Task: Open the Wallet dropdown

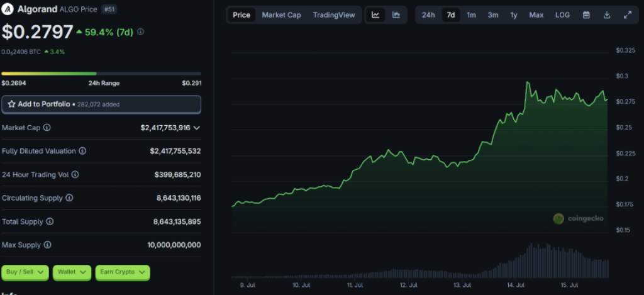Action: point(72,272)
